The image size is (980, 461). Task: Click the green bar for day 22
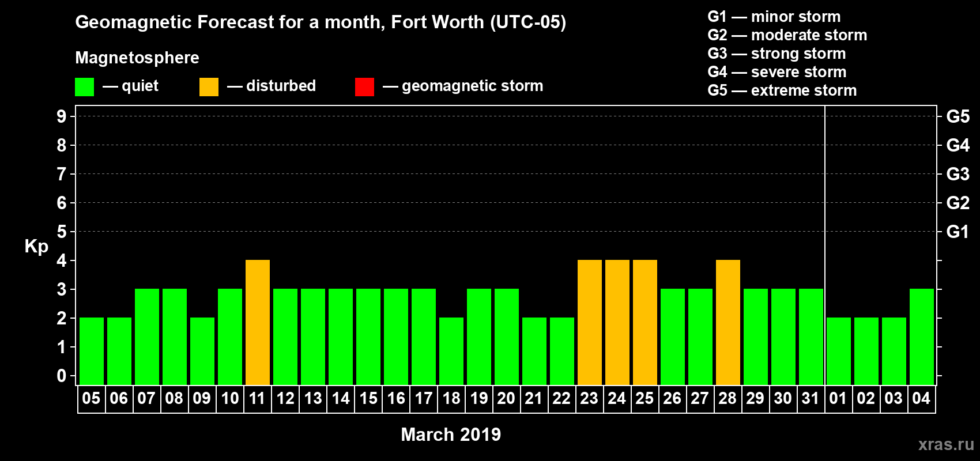click(x=562, y=351)
